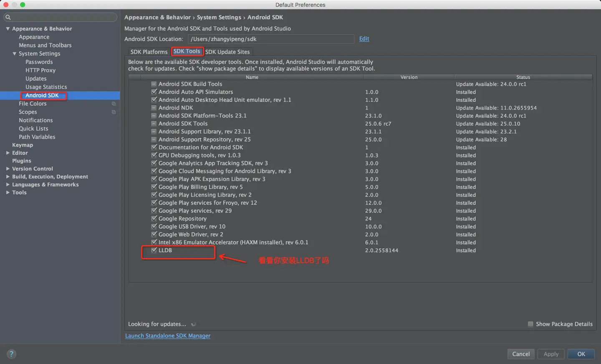Uncheck the LLDB checkbox
This screenshot has height=364, width=601.
[x=154, y=250]
